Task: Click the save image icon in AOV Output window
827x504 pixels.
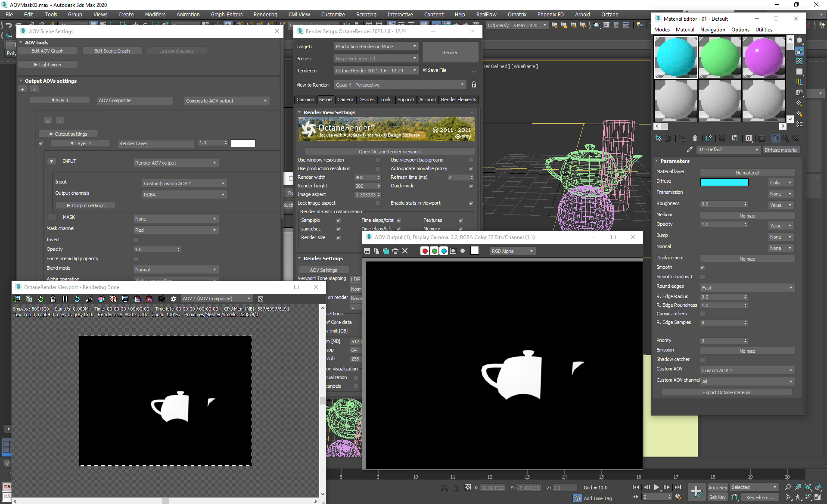Action: [367, 251]
